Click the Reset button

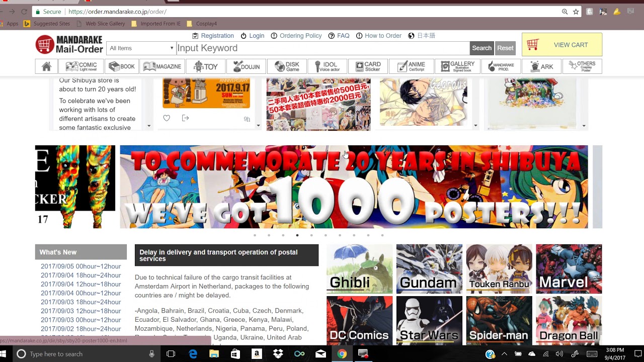505,48
